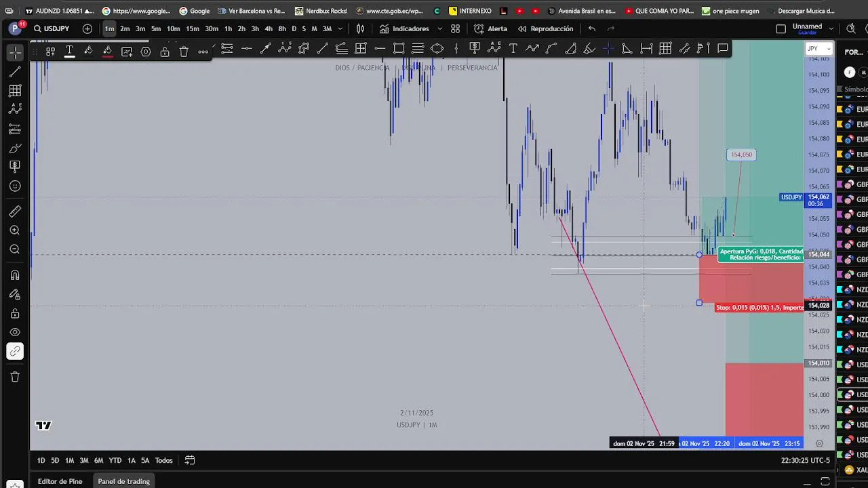The height and width of the screenshot is (488, 868).
Task: Toggle stay in drawing mode pencil-lock
Action: [x=15, y=294]
